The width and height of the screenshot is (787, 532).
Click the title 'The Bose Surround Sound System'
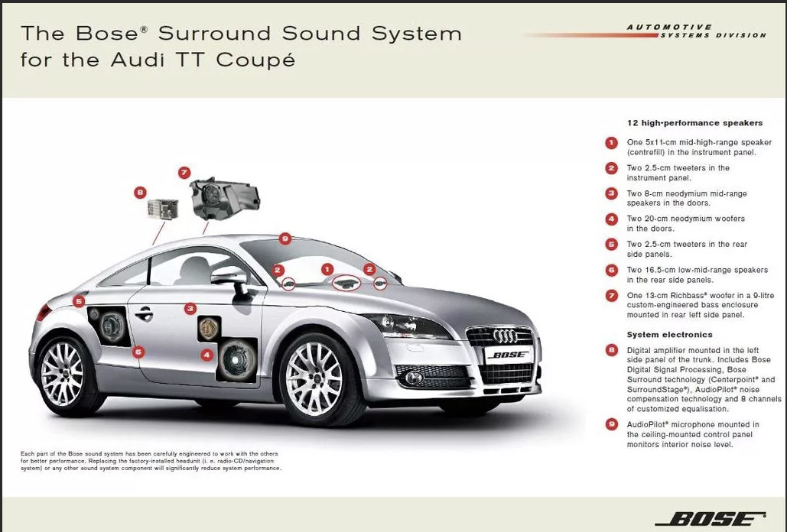[241, 34]
